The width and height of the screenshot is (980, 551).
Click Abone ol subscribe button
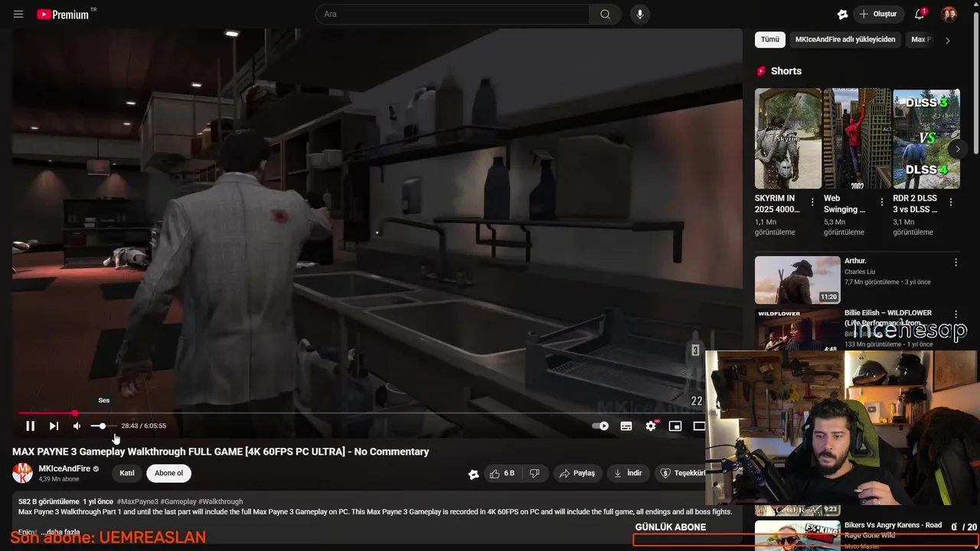click(168, 473)
